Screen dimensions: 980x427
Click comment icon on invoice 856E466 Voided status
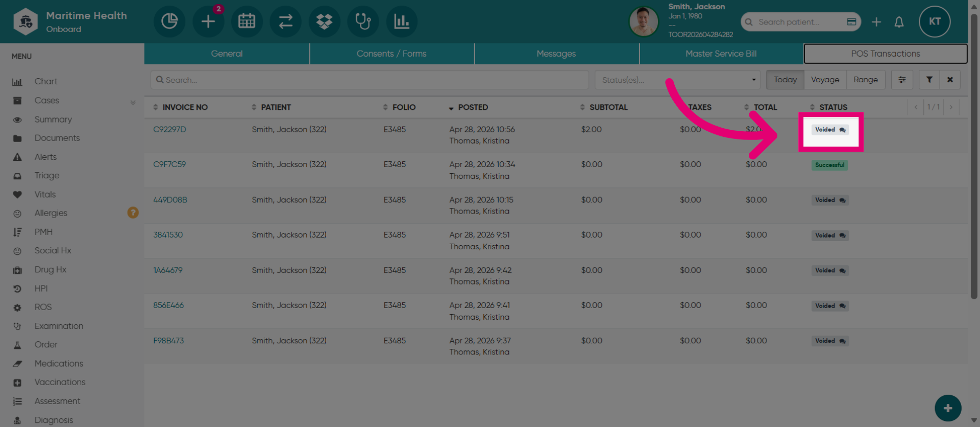(843, 306)
